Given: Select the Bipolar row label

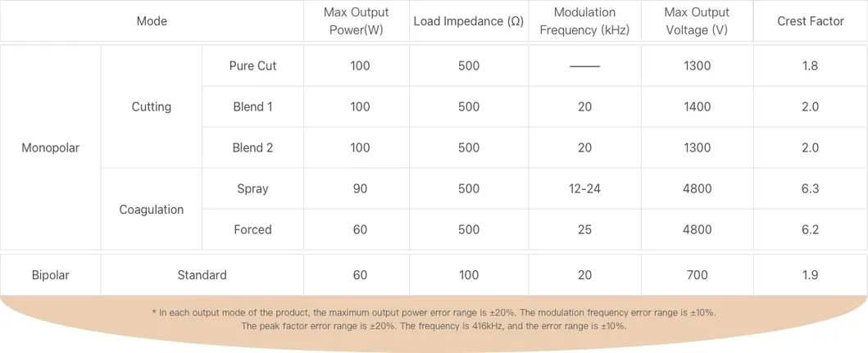Looking at the screenshot, I should coord(51,275).
